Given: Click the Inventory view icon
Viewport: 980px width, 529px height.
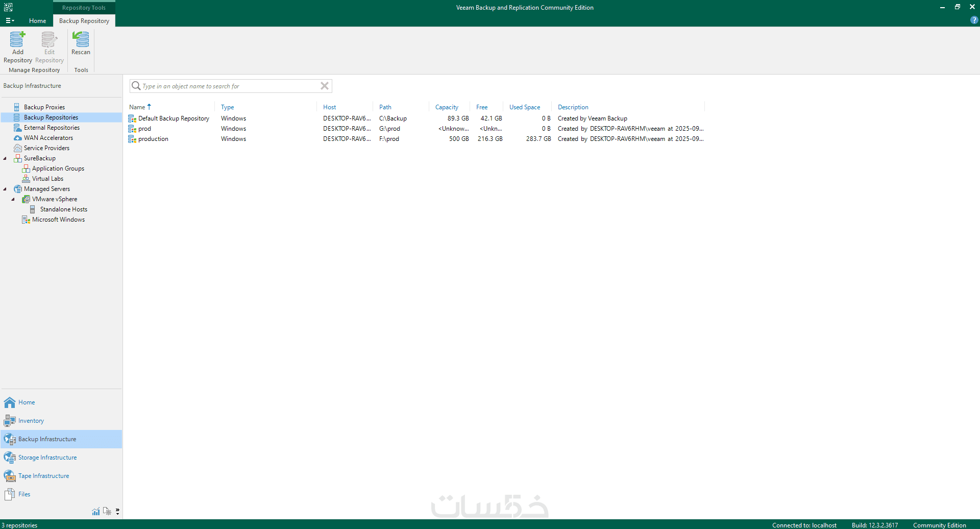Looking at the screenshot, I should click(10, 421).
